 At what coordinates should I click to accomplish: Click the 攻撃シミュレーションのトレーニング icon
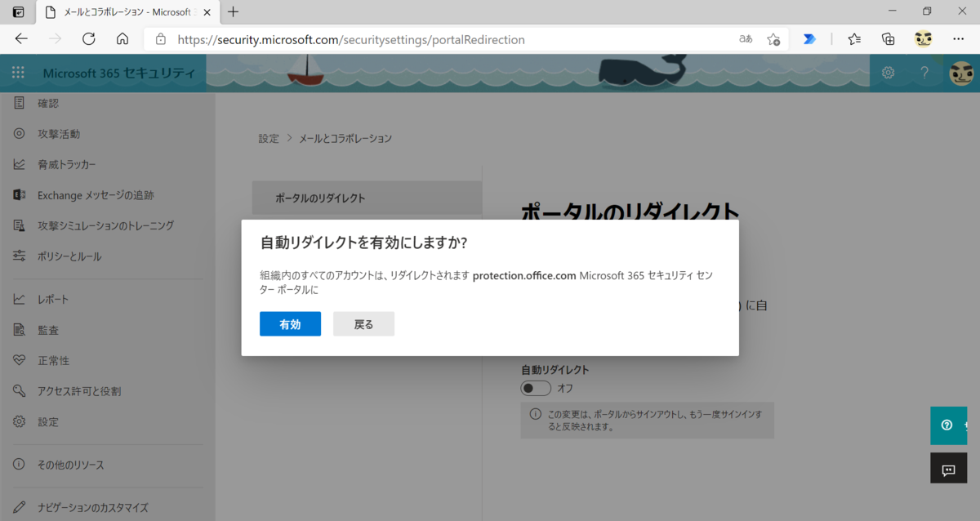coord(19,225)
